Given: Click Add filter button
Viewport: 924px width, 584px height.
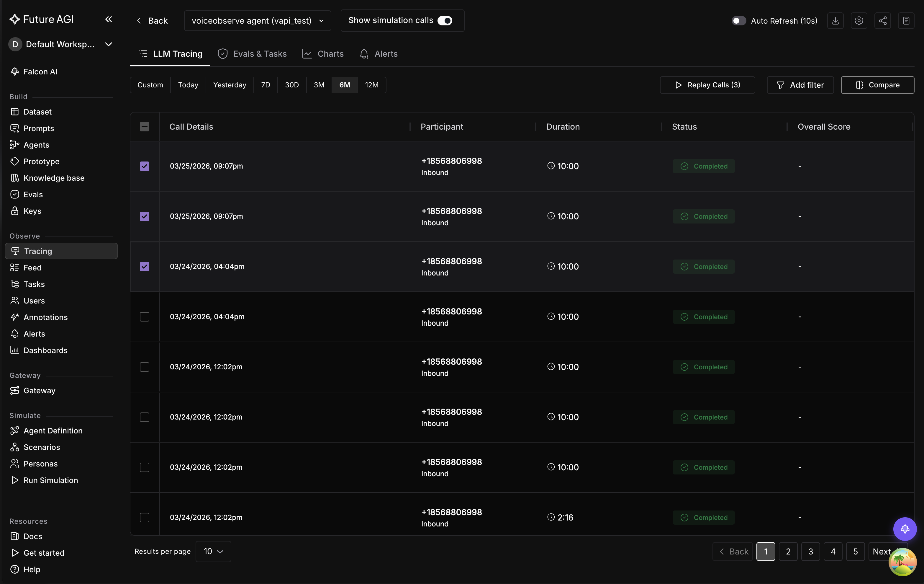Looking at the screenshot, I should tap(800, 85).
